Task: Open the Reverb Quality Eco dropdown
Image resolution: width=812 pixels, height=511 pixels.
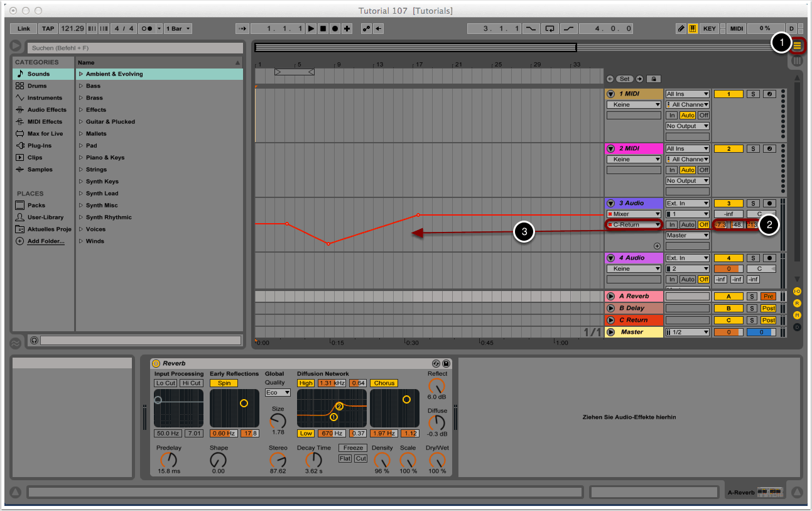Action: pos(278,392)
